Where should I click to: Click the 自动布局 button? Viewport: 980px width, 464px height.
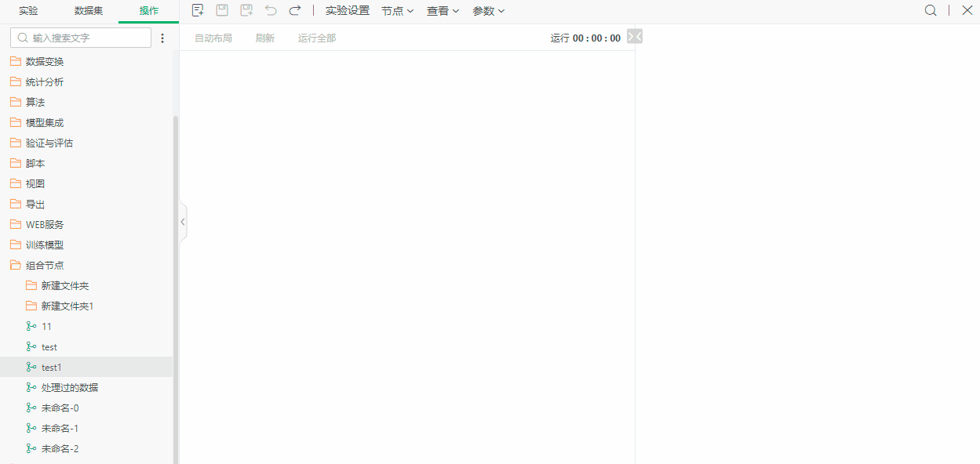click(213, 38)
